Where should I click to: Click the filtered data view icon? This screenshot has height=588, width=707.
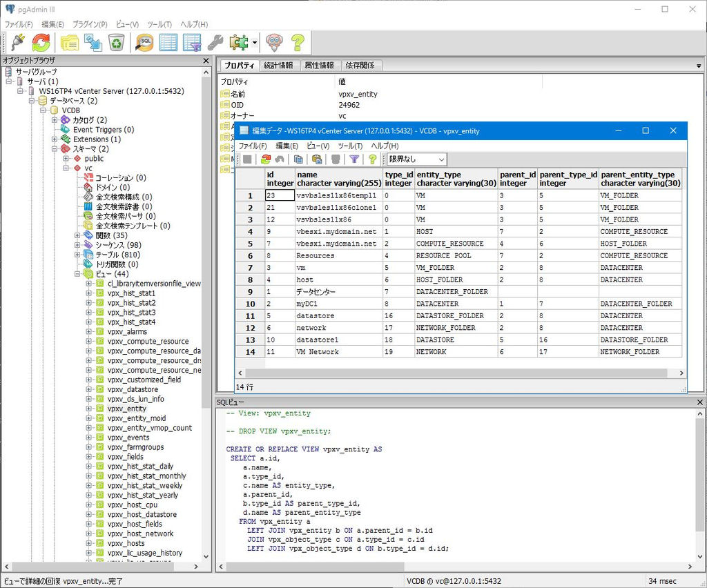(x=192, y=43)
